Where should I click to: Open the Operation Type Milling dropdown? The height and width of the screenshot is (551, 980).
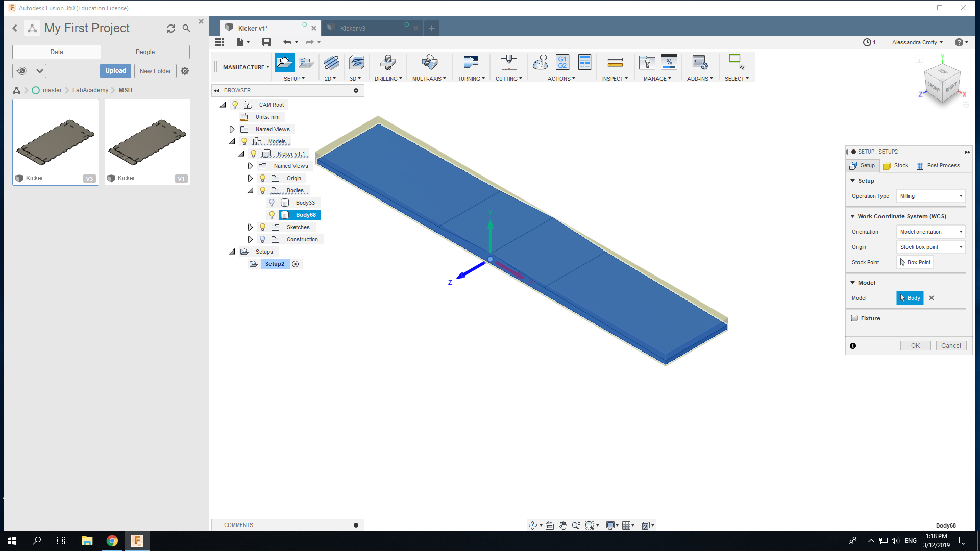click(x=930, y=196)
